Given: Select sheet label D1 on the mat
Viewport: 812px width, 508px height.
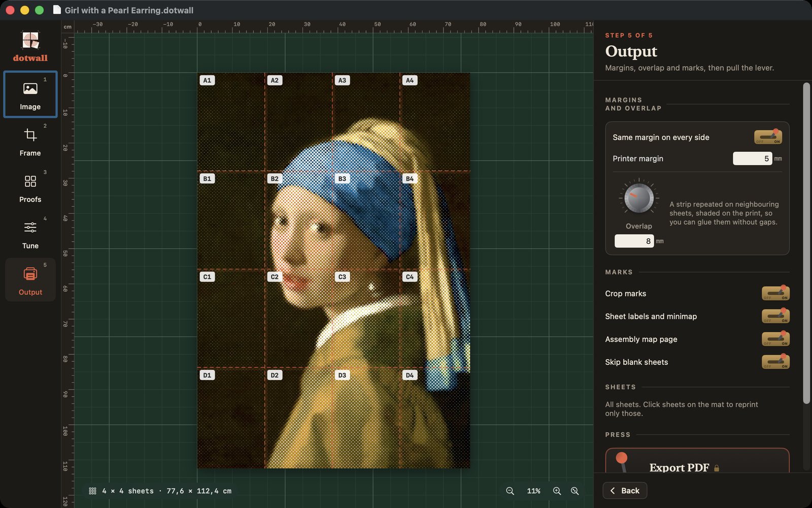Looking at the screenshot, I should [x=207, y=375].
